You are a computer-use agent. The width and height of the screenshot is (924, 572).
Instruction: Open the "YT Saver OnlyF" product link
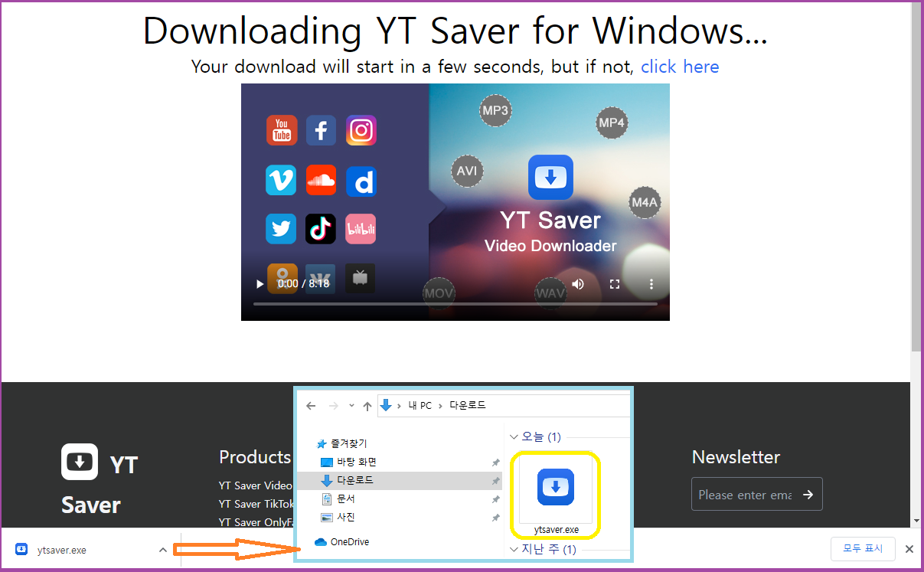(x=256, y=522)
